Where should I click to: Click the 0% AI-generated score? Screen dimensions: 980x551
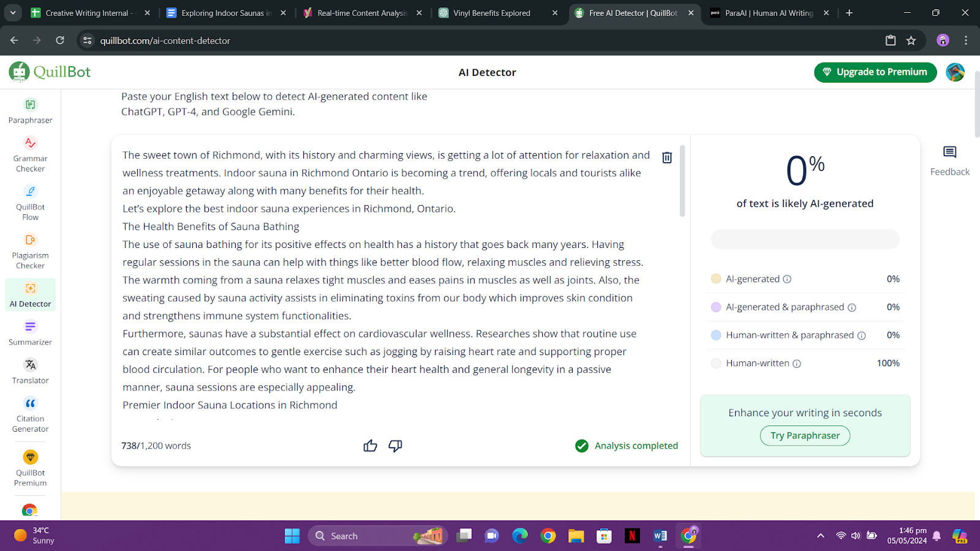pyautogui.click(x=805, y=170)
